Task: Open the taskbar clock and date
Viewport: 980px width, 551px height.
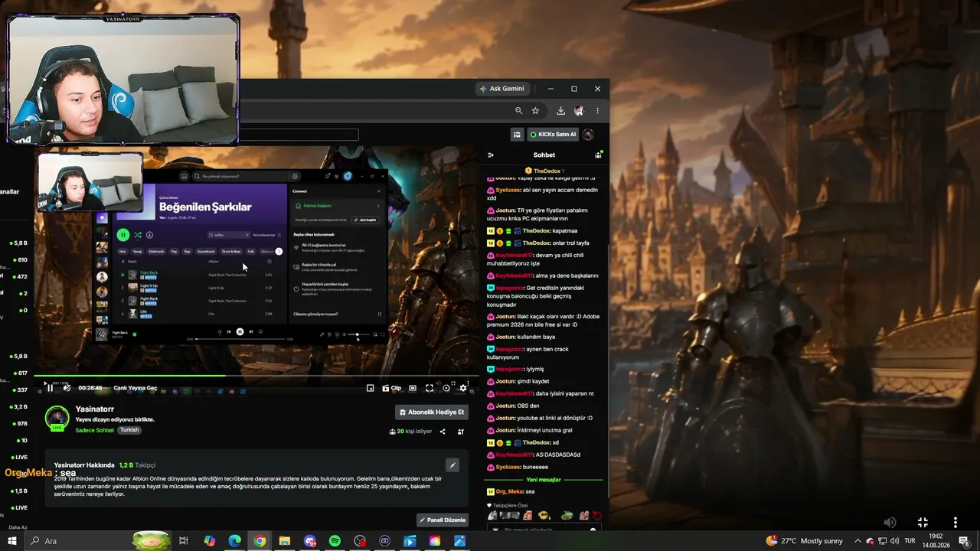Action: (x=936, y=541)
